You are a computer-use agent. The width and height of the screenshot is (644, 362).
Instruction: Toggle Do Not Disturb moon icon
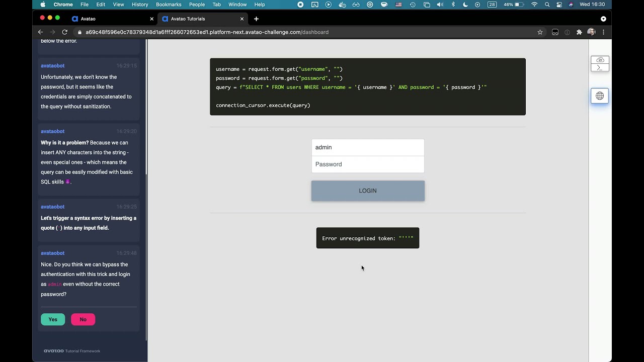(465, 5)
